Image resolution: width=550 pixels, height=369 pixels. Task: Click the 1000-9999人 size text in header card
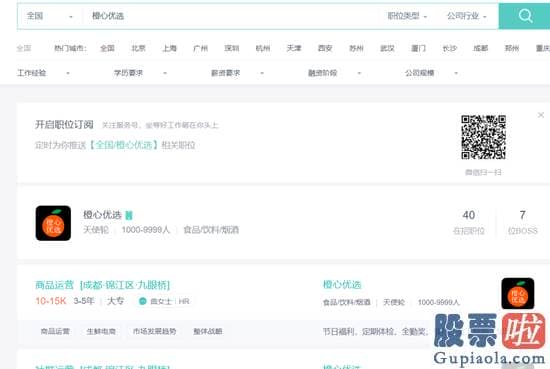(x=146, y=230)
